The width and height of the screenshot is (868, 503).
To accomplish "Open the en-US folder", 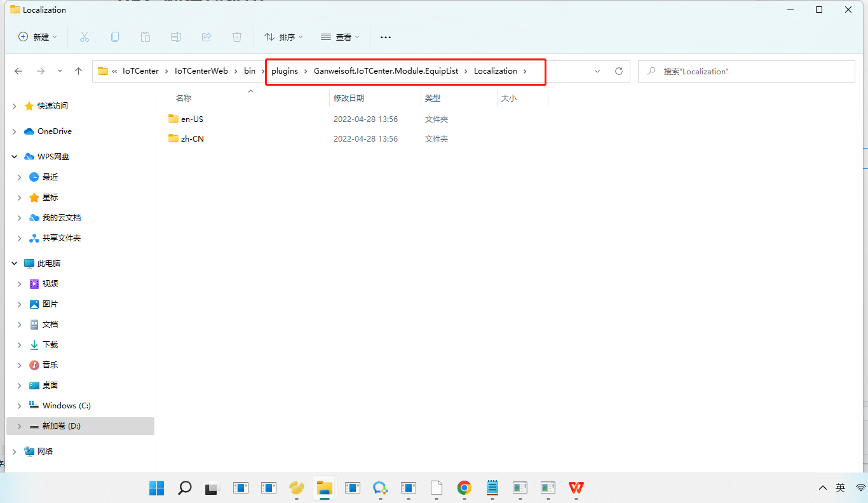I will [192, 119].
